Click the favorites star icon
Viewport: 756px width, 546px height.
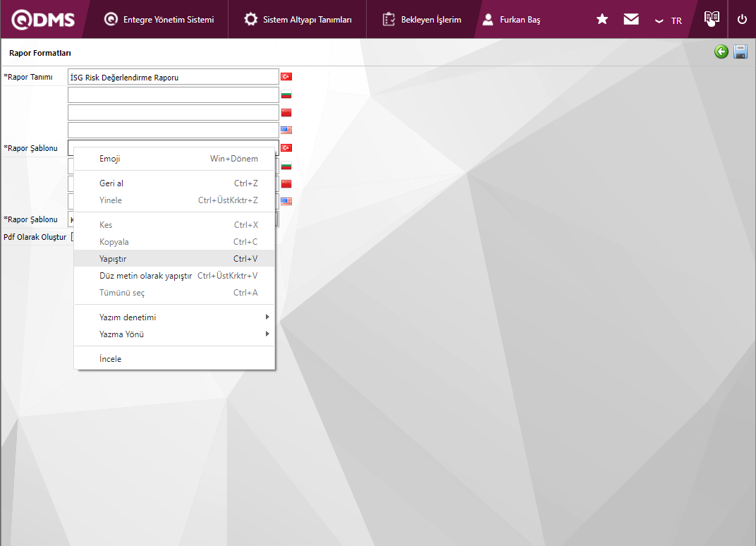coord(602,19)
